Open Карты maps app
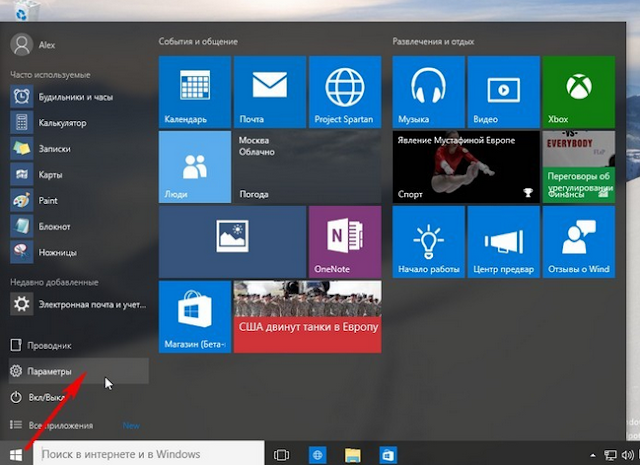The image size is (640, 465). pos(79,174)
